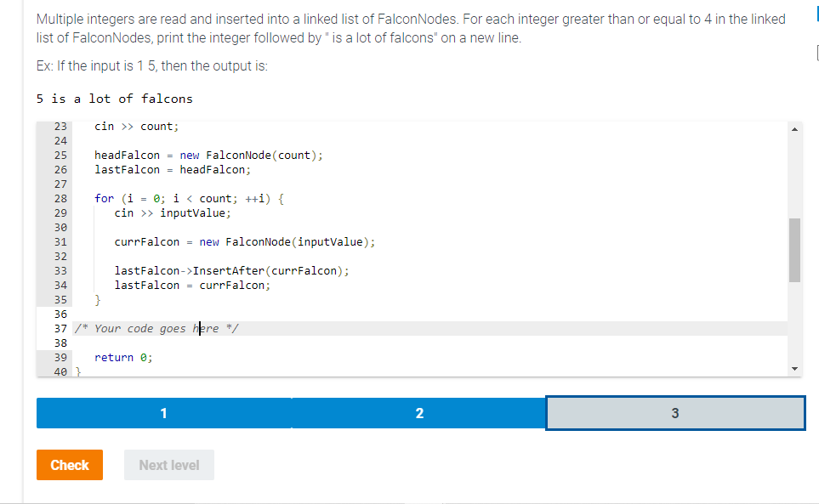This screenshot has height=504, width=819.
Task: Click the Next level button
Action: point(168,465)
